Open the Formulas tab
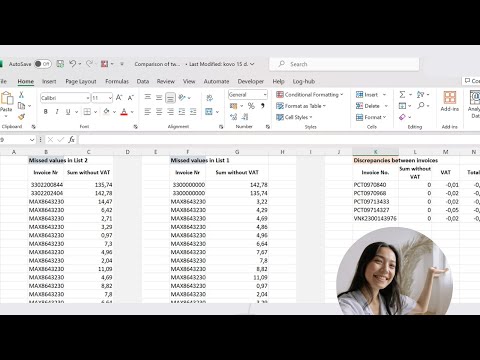 pyautogui.click(x=117, y=81)
